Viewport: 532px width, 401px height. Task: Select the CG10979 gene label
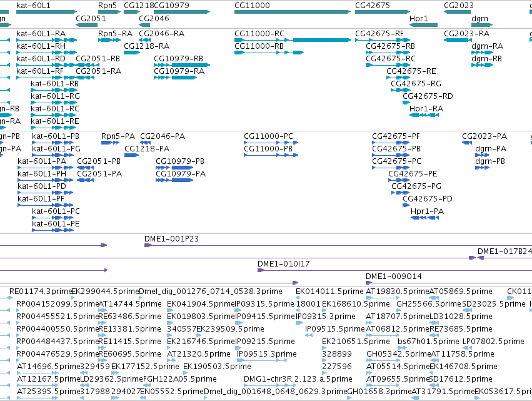coord(172,6)
